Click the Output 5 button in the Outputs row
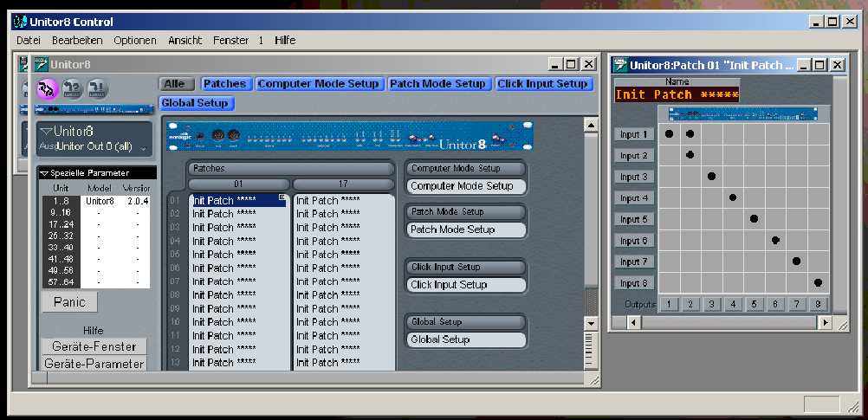868x420 pixels. pyautogui.click(x=754, y=304)
